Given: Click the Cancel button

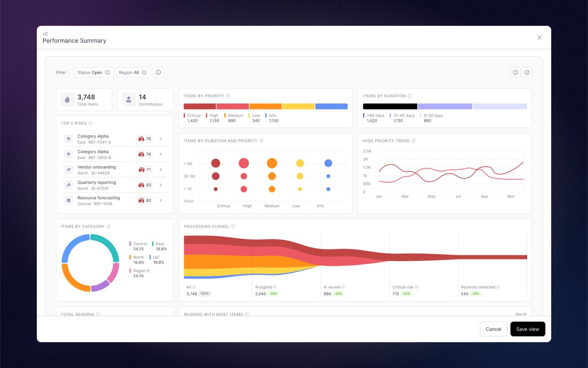Looking at the screenshot, I should [x=493, y=329].
